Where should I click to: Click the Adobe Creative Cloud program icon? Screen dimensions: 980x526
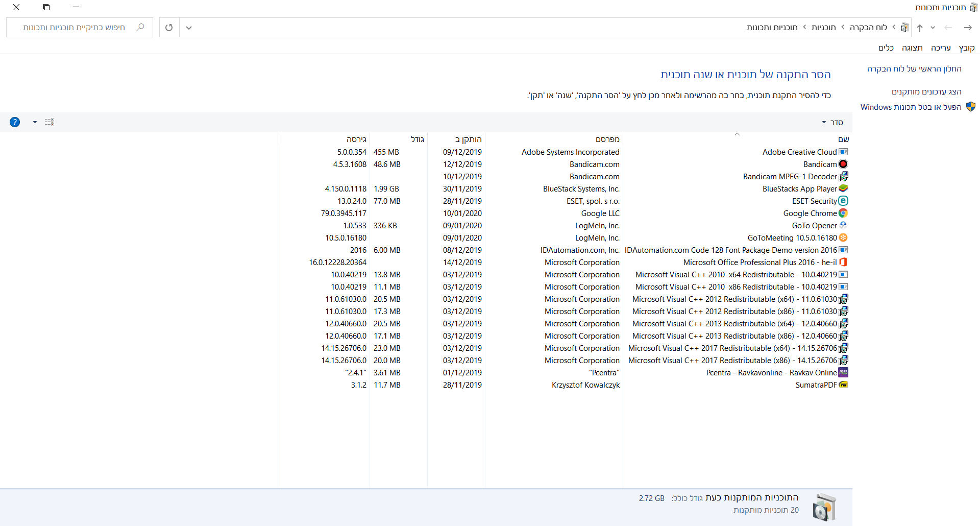point(843,152)
